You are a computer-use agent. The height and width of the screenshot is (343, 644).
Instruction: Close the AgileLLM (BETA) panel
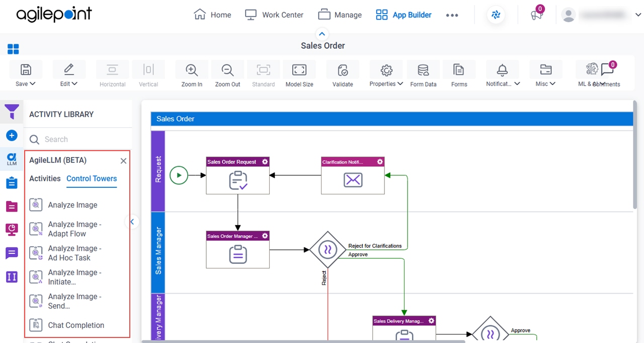pos(123,161)
